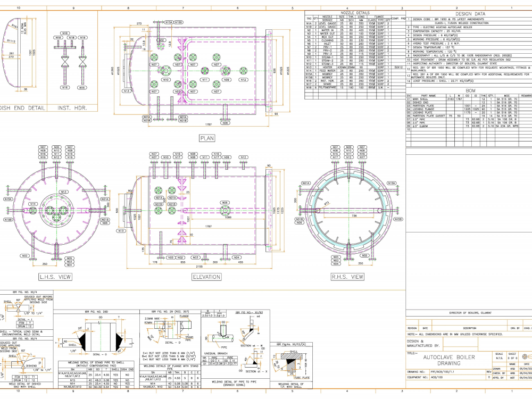Select PRV-3 service in nozzle table
This screenshot has width=532, height=399.
point(327,54)
